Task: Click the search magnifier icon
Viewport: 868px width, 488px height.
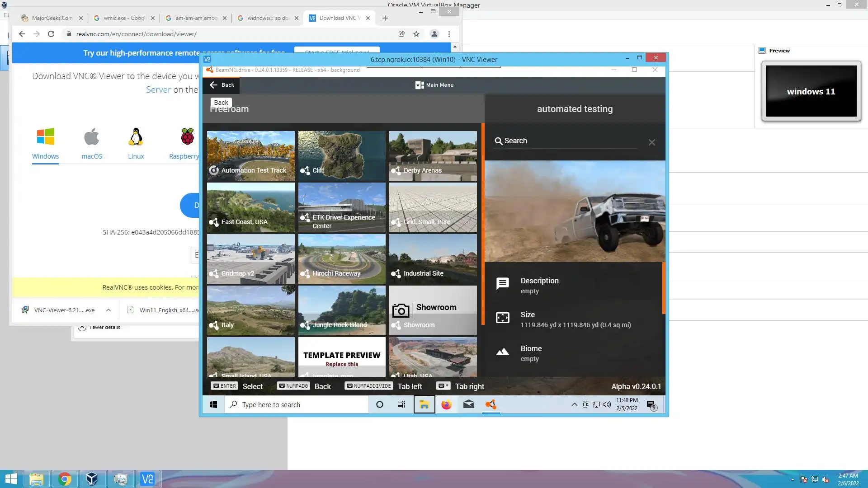Action: click(x=498, y=141)
